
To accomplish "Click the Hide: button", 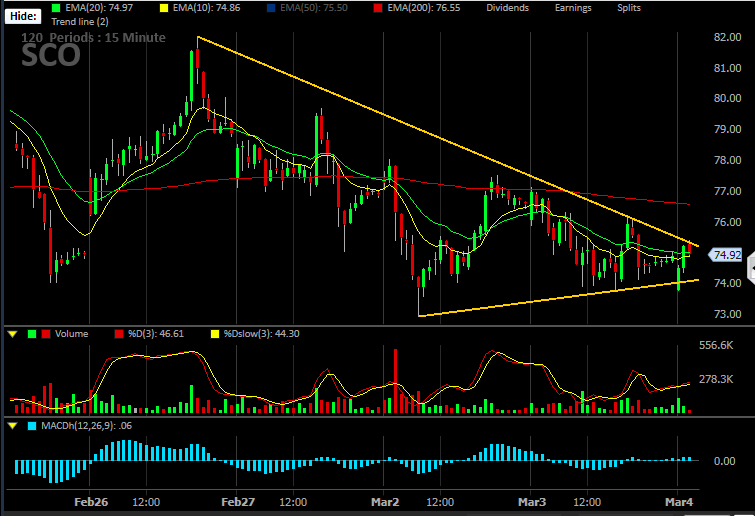I will coord(23,16).
